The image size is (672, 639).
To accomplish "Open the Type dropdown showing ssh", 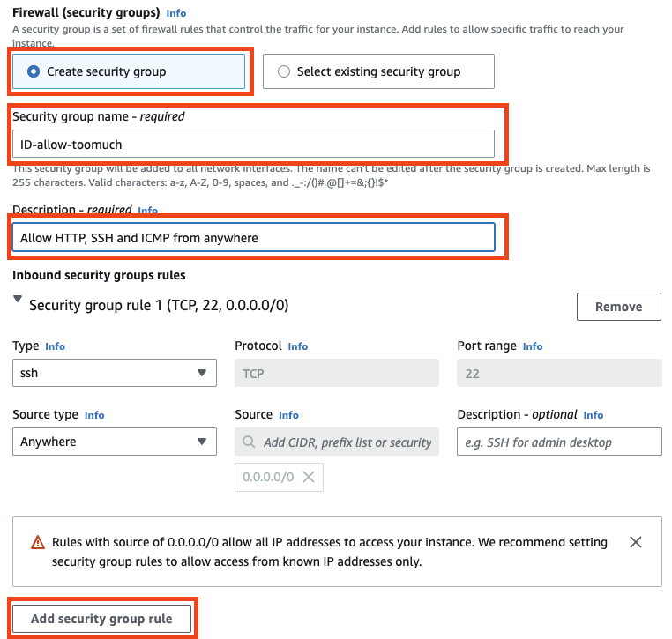I will [x=115, y=373].
